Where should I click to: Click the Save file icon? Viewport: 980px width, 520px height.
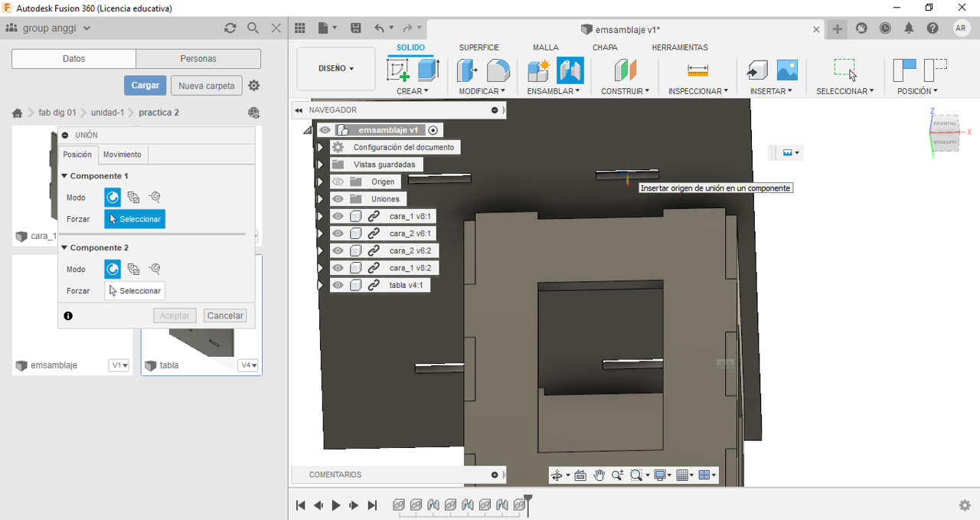coord(355,28)
